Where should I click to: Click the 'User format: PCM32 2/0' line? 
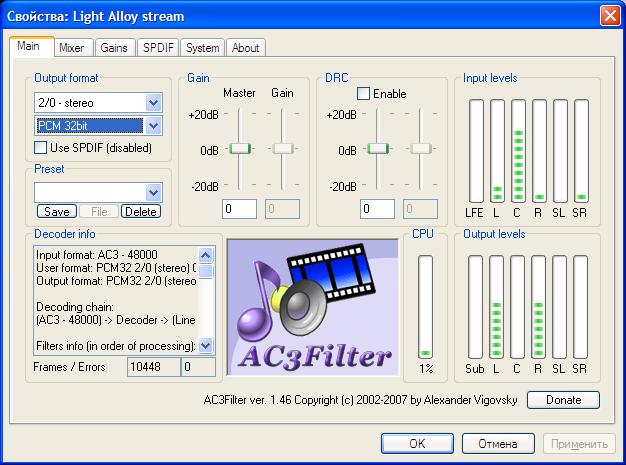(x=116, y=268)
